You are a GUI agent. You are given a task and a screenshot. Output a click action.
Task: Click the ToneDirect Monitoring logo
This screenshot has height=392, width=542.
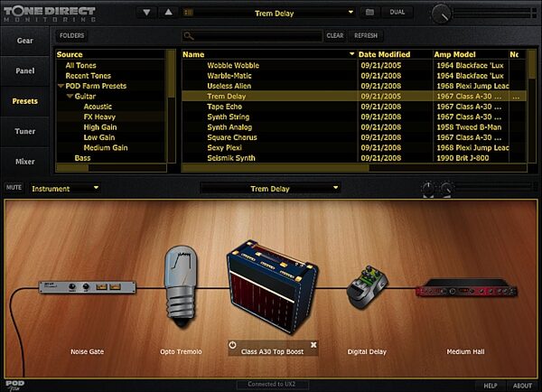(50, 14)
